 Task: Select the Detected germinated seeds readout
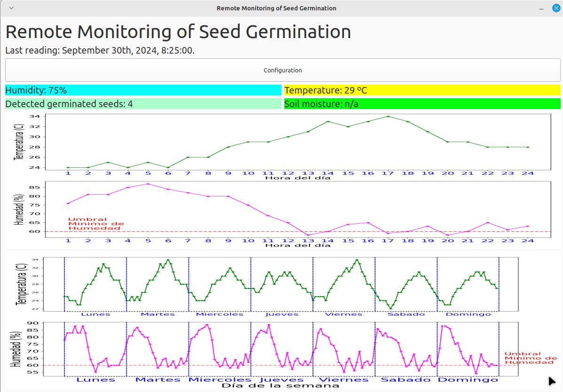tap(143, 104)
